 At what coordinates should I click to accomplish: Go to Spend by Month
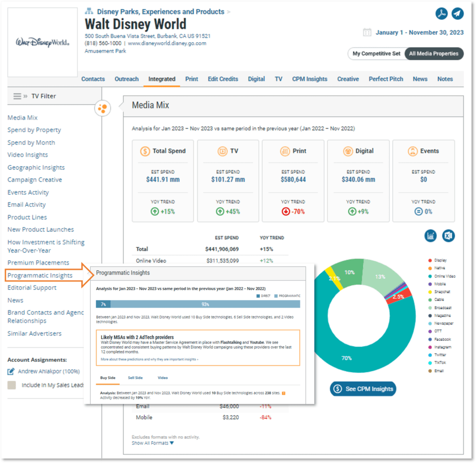31,142
